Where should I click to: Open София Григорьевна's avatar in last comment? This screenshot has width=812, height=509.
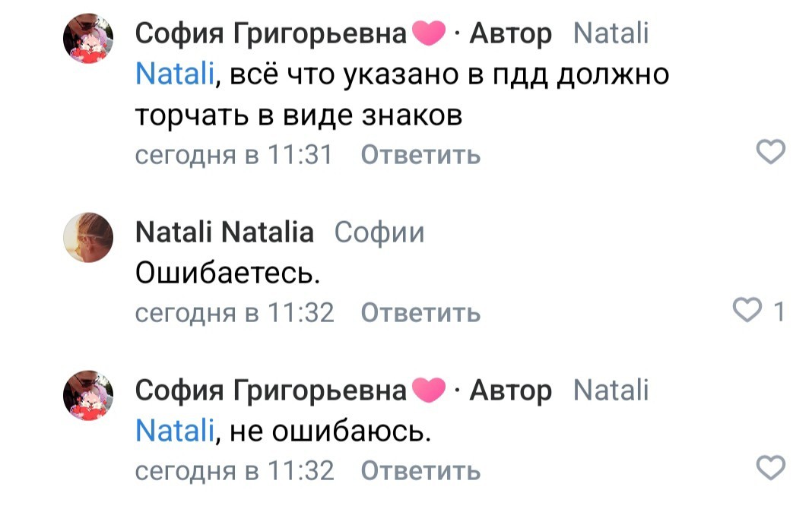pyautogui.click(x=88, y=394)
